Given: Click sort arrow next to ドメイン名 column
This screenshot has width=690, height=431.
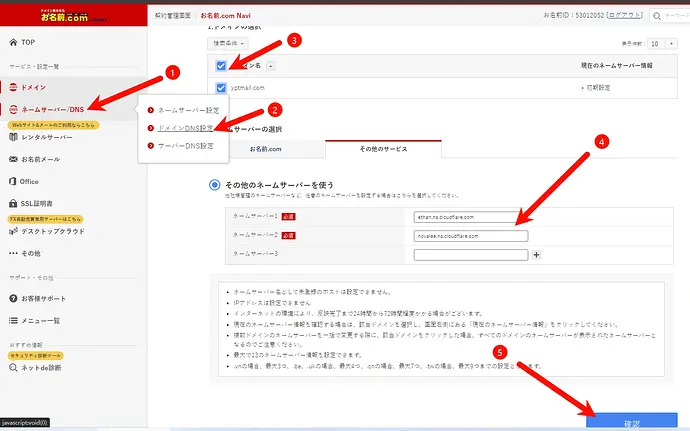Looking at the screenshot, I should coord(271,66).
